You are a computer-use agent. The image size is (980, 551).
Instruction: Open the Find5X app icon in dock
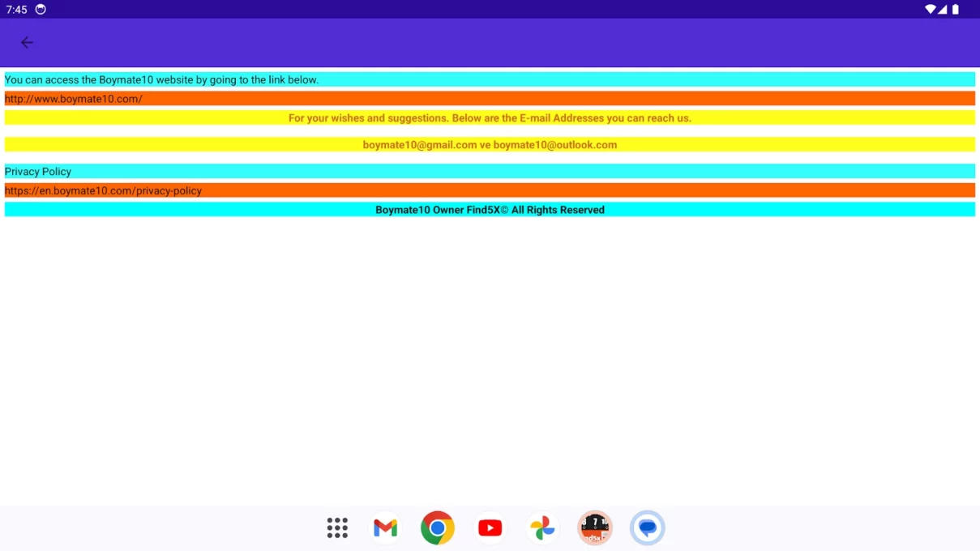(595, 528)
